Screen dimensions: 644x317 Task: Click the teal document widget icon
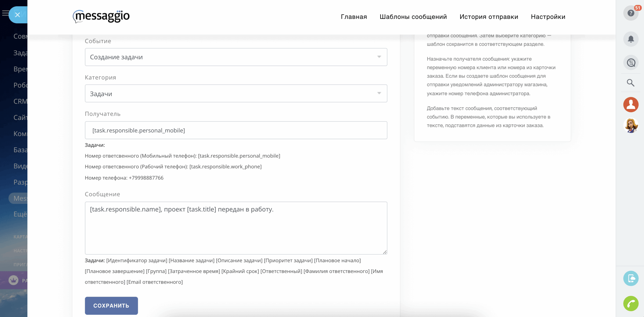(631, 279)
